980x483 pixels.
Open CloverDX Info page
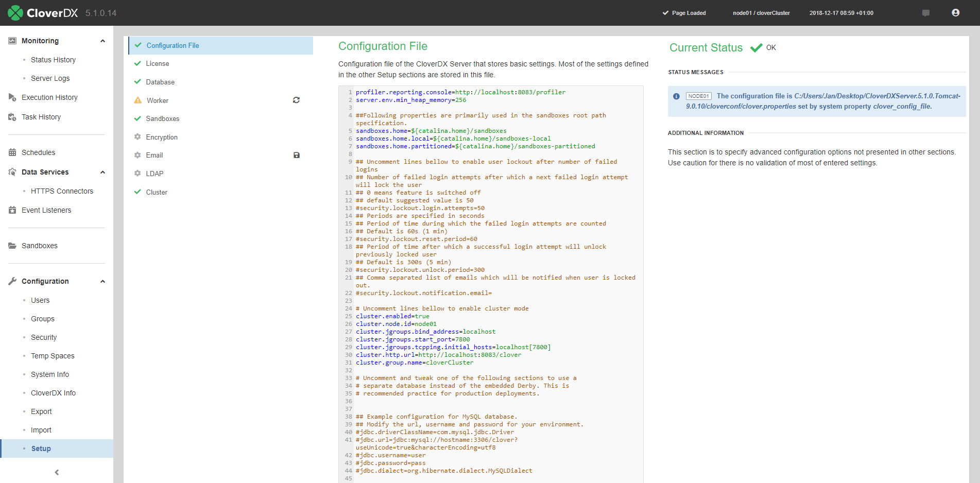[x=53, y=393]
